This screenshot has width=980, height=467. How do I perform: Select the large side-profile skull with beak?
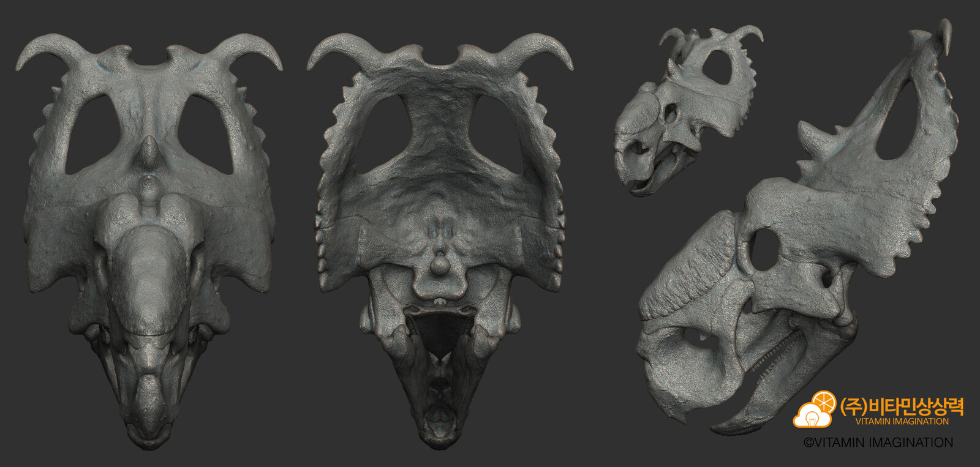click(799, 226)
